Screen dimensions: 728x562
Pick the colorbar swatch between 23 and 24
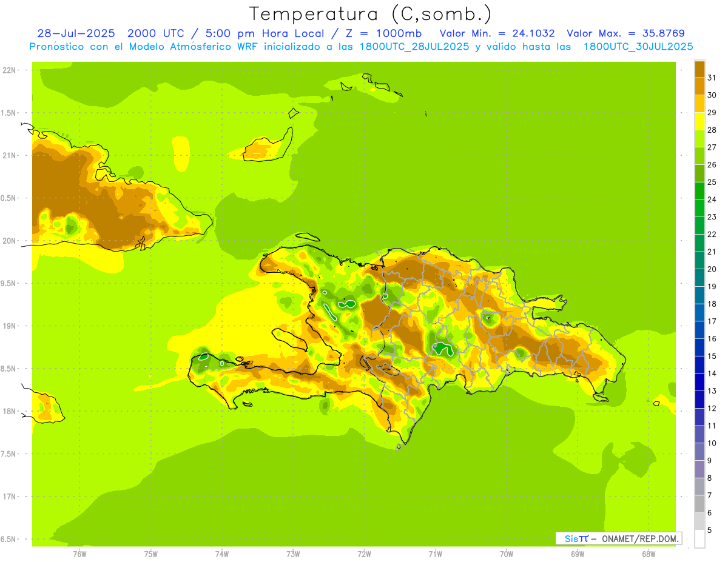point(699,208)
